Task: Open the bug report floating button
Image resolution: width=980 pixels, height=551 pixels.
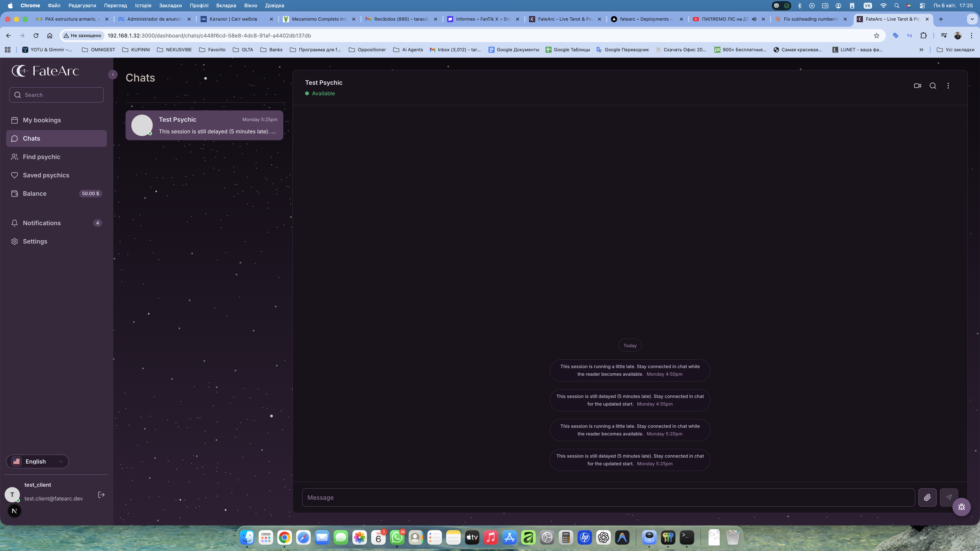Action: point(961,507)
